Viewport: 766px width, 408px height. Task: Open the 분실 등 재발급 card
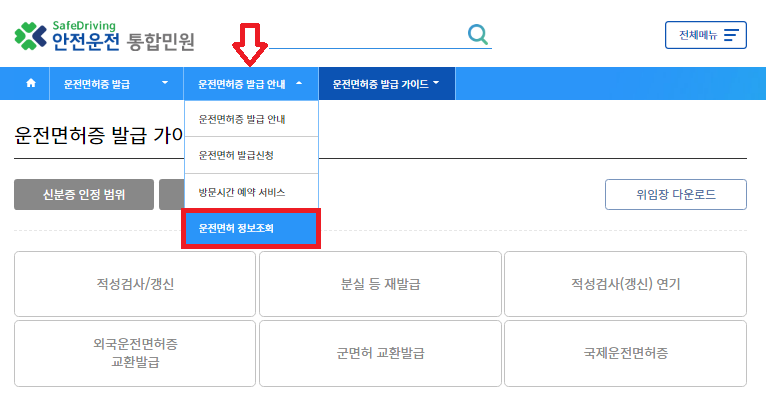(380, 284)
